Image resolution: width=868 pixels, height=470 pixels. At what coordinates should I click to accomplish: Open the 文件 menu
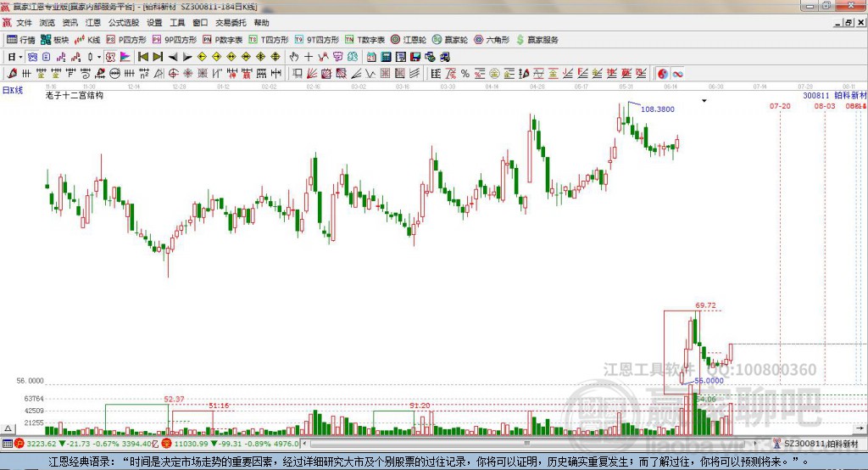[x=24, y=23]
